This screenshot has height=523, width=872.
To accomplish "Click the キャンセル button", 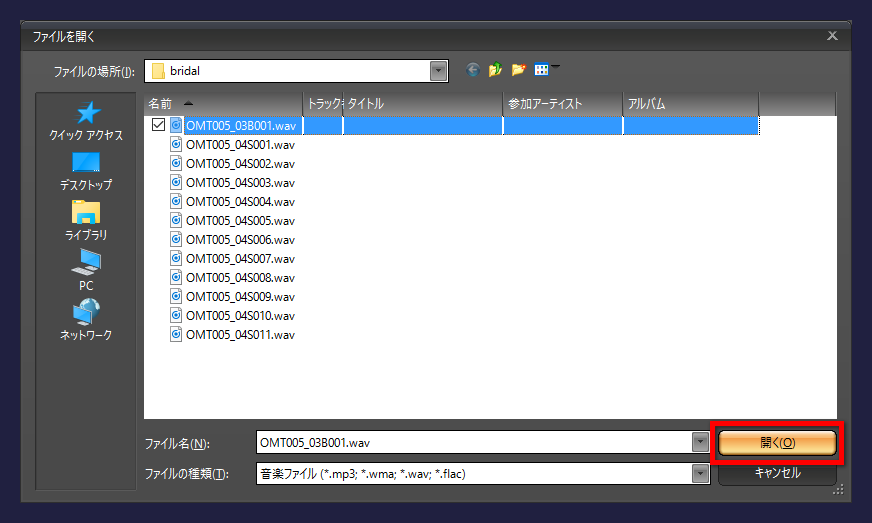I will point(777,473).
